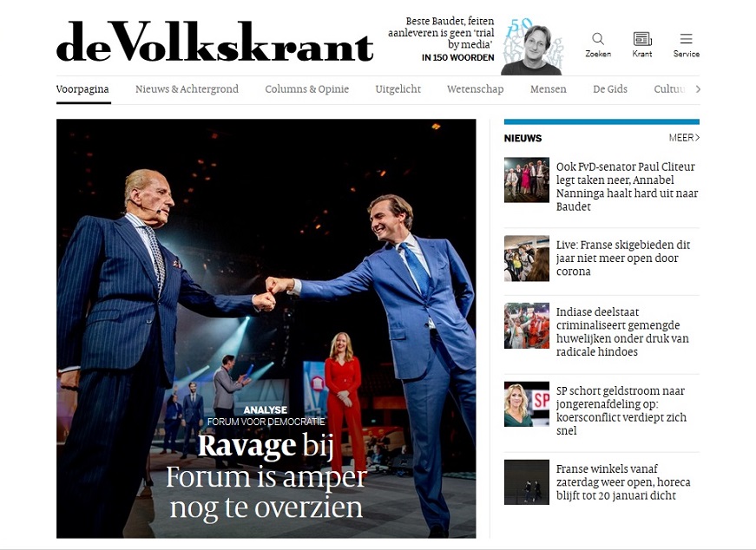This screenshot has width=756, height=550.
Task: Click SP jongerenafdeling article thumbnail
Action: pos(527,404)
